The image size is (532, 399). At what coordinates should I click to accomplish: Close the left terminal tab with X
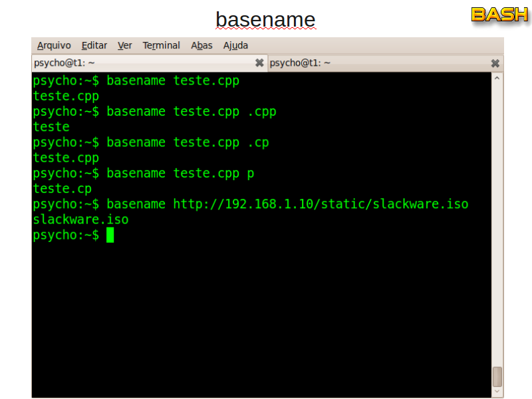click(259, 63)
